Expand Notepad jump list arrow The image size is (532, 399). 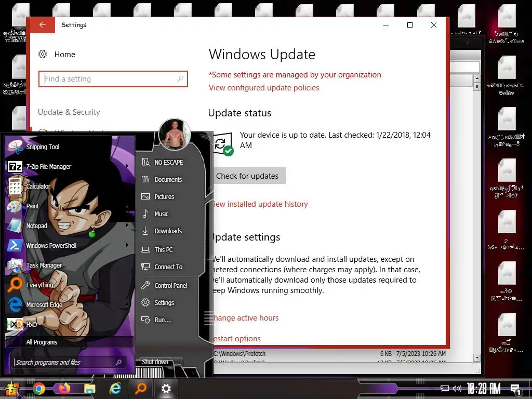[x=127, y=225]
